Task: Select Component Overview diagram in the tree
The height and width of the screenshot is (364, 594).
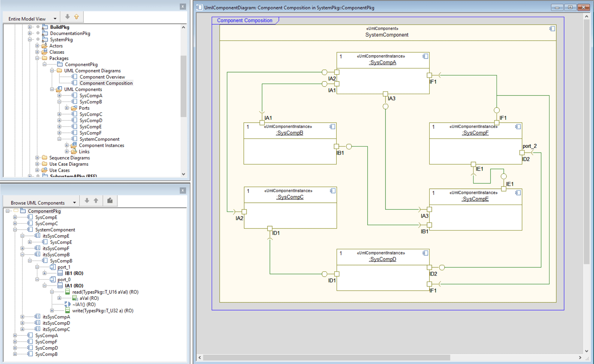Action: click(x=102, y=77)
